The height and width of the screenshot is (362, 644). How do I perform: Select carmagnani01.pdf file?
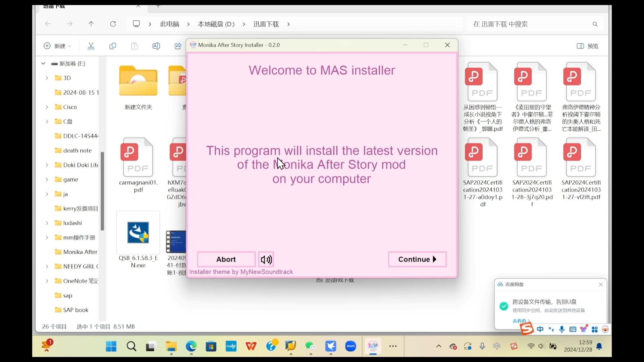pyautogui.click(x=138, y=165)
